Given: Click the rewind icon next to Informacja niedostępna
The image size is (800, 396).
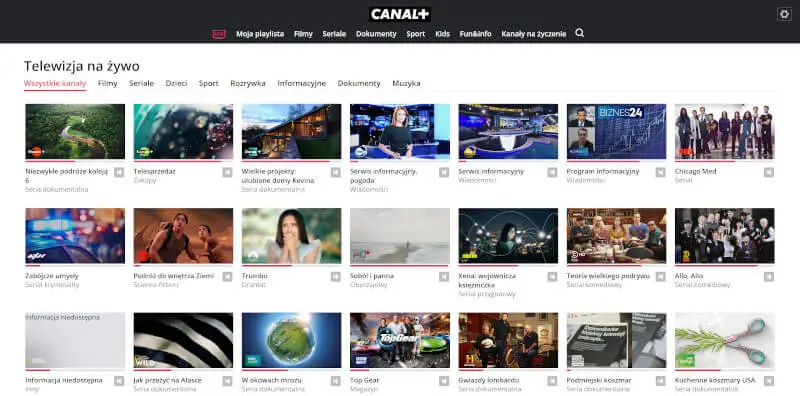Looking at the screenshot, I should (119, 381).
